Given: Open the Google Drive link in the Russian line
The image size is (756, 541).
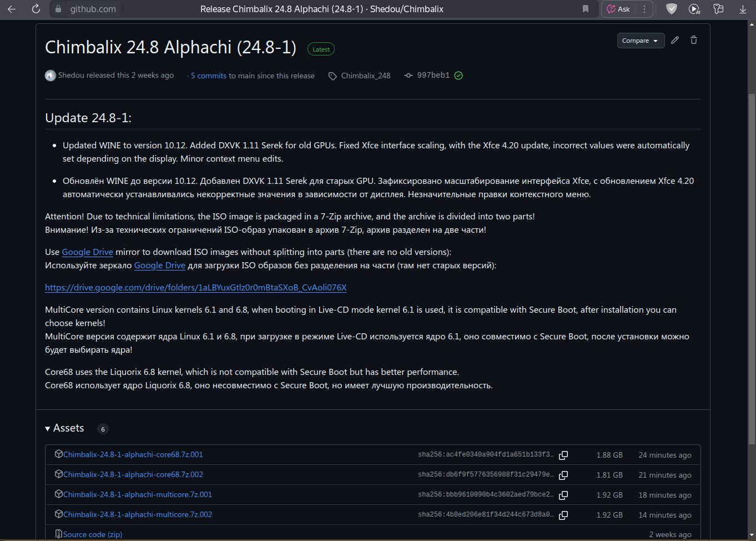Looking at the screenshot, I should 159,265.
